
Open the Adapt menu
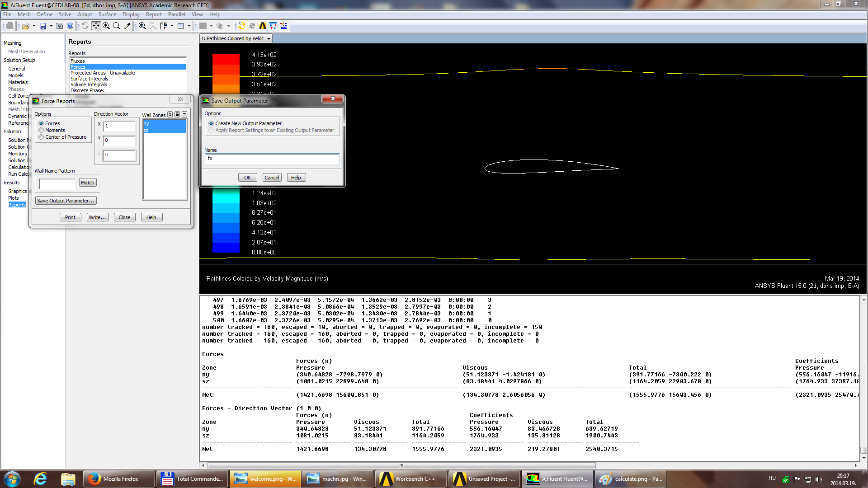click(x=85, y=14)
